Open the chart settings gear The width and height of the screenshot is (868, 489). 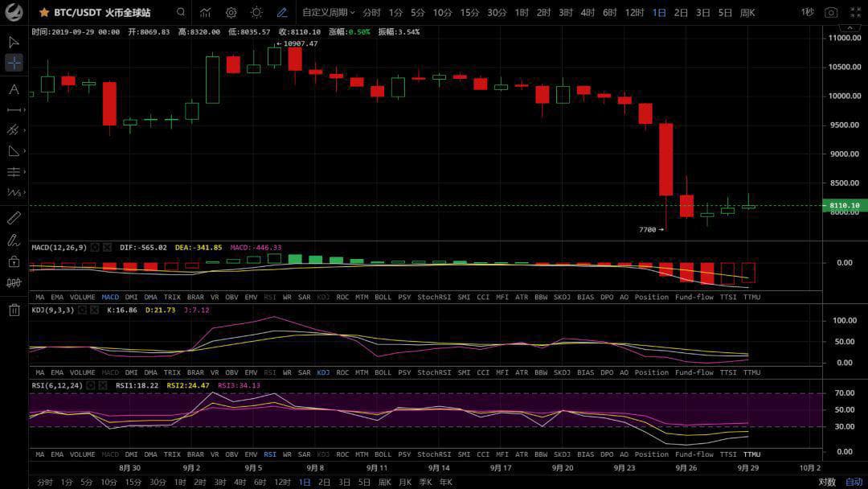coord(231,13)
